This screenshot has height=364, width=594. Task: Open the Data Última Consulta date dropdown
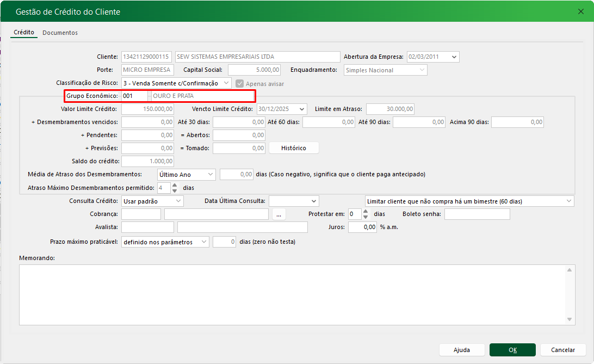click(x=314, y=201)
